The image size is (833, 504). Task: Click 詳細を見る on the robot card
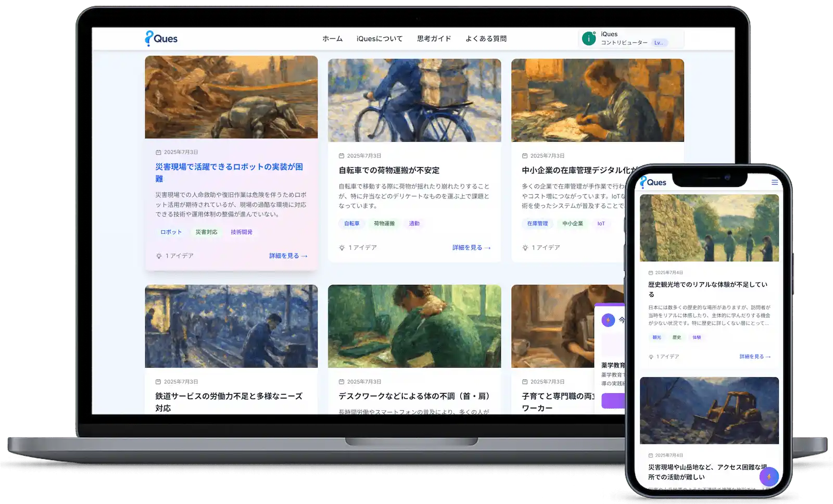288,256
